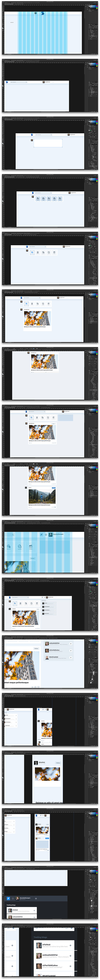Click plus beside entheaInGENTat next to zoomed building photo

tap(71, 644)
